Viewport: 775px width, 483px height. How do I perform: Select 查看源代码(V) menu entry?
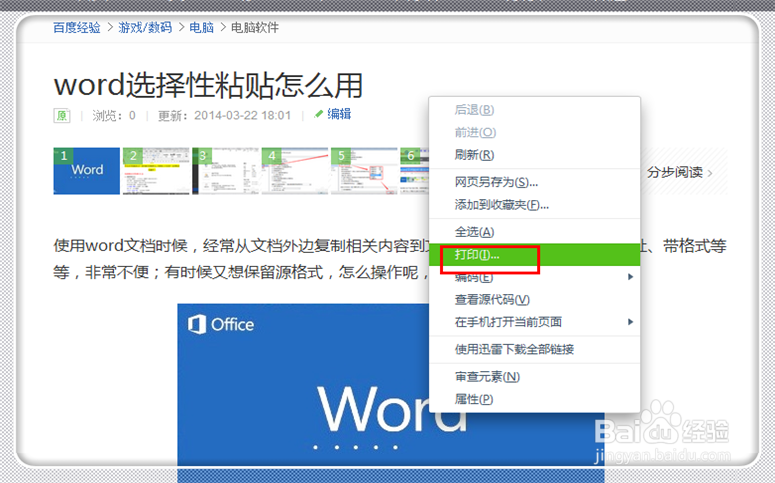click(534, 300)
